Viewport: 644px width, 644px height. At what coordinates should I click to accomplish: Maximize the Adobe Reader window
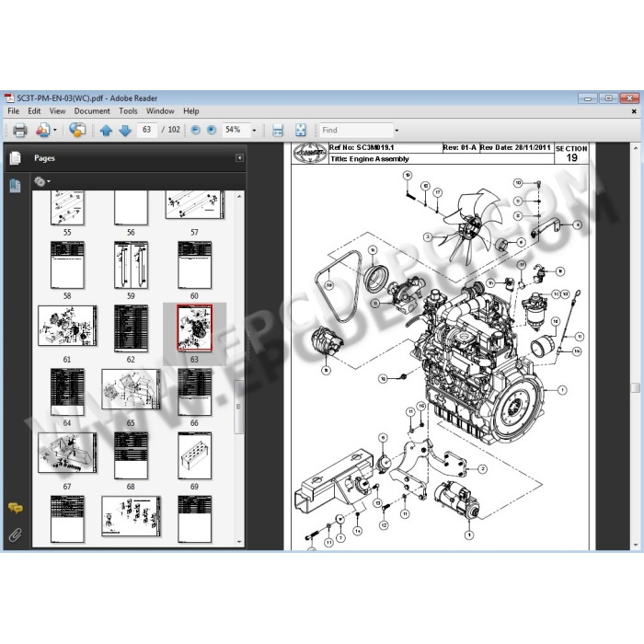(609, 98)
